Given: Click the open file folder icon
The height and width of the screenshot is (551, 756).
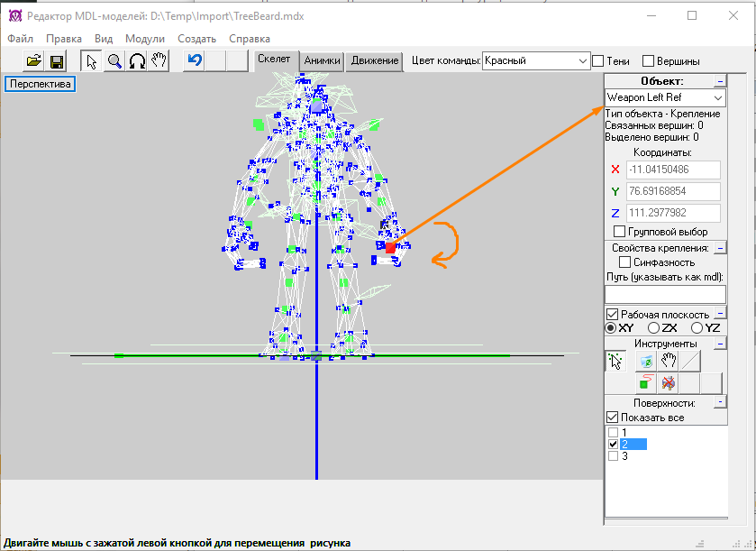Looking at the screenshot, I should point(33,60).
